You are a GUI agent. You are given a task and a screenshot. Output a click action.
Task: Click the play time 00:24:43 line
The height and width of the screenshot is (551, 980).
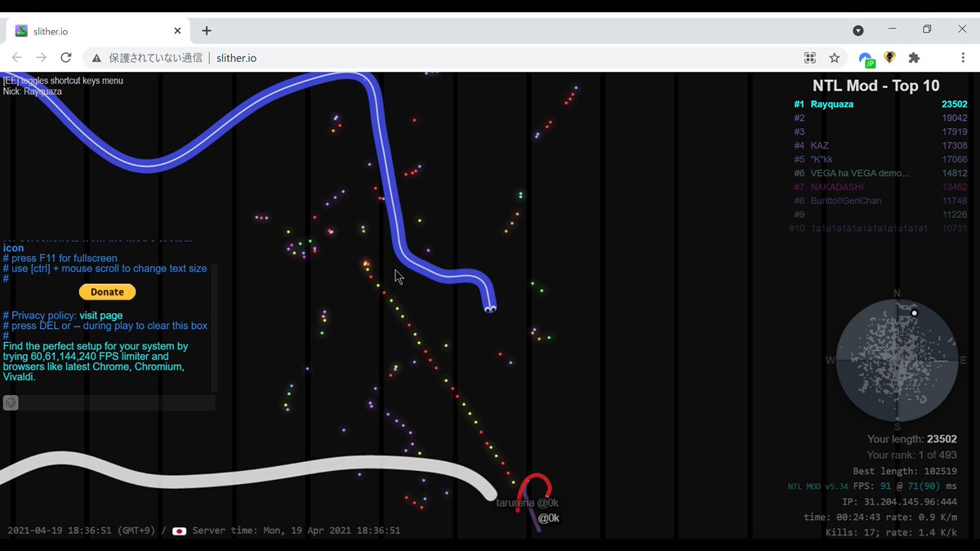point(880,518)
